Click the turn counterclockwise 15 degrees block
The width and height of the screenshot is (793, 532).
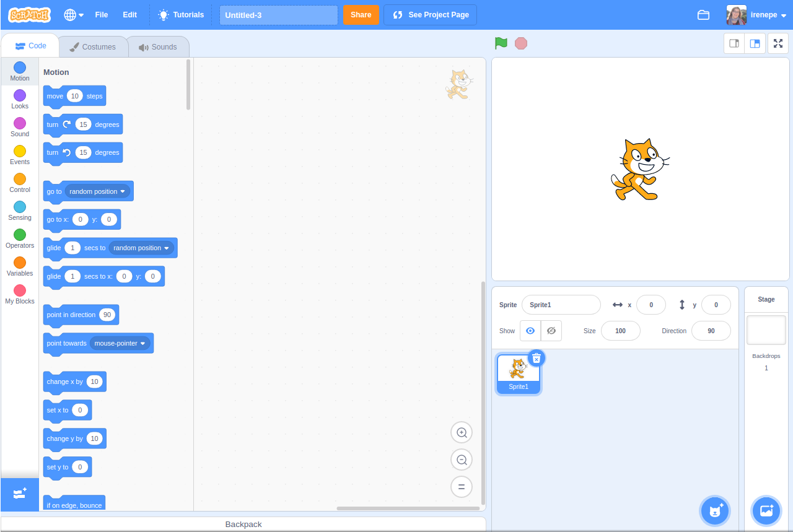point(82,152)
